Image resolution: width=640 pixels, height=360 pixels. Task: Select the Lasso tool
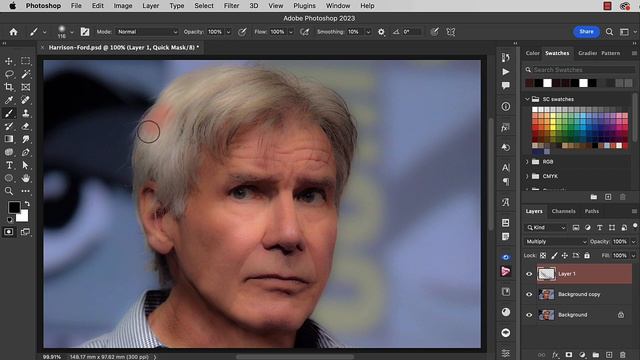(9, 74)
